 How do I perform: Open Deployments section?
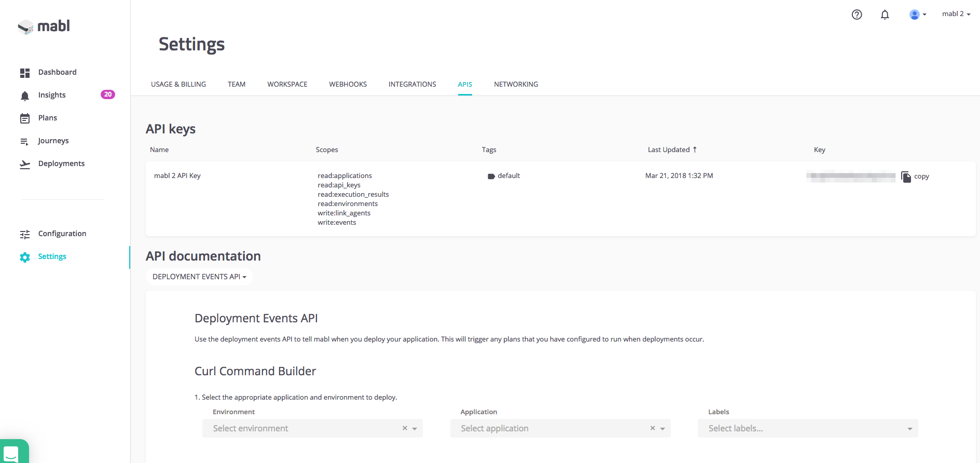coord(61,164)
